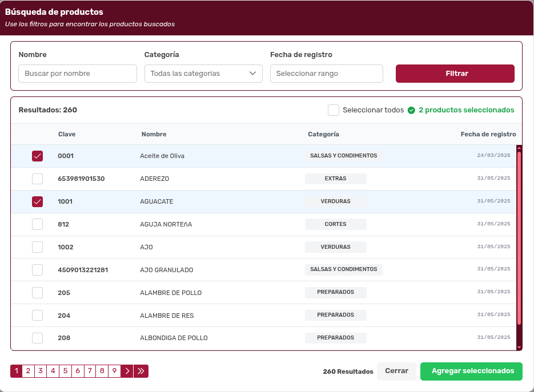Select the AJO GRANULADO checkbox
The image size is (534, 392).
coord(37,270)
